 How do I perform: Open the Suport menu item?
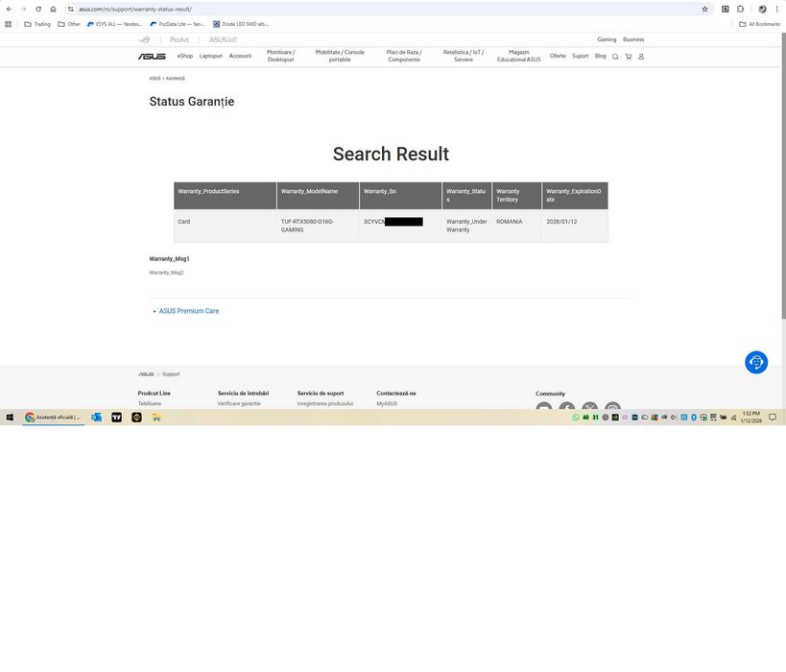click(580, 56)
